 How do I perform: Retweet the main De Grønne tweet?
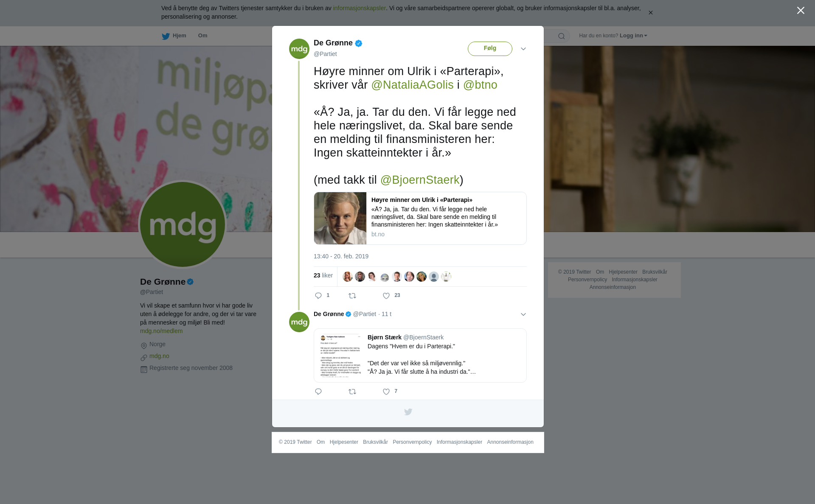click(352, 296)
